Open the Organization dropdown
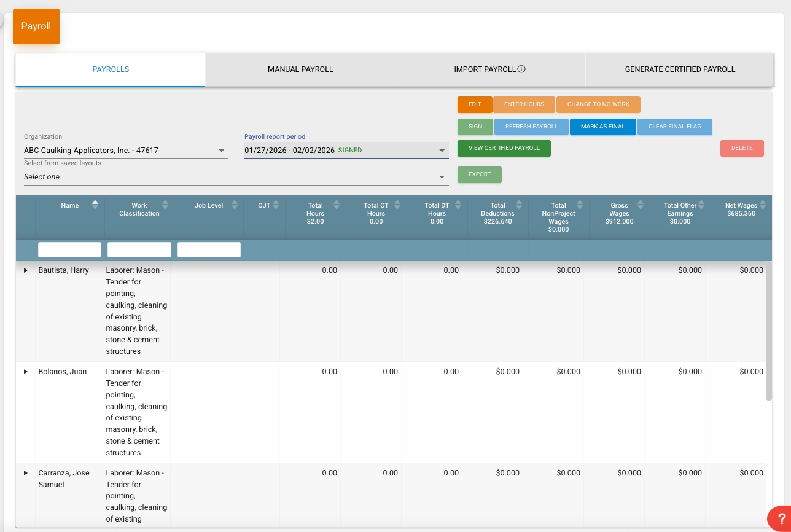Screen dimensions: 791x532 coord(126,151)
